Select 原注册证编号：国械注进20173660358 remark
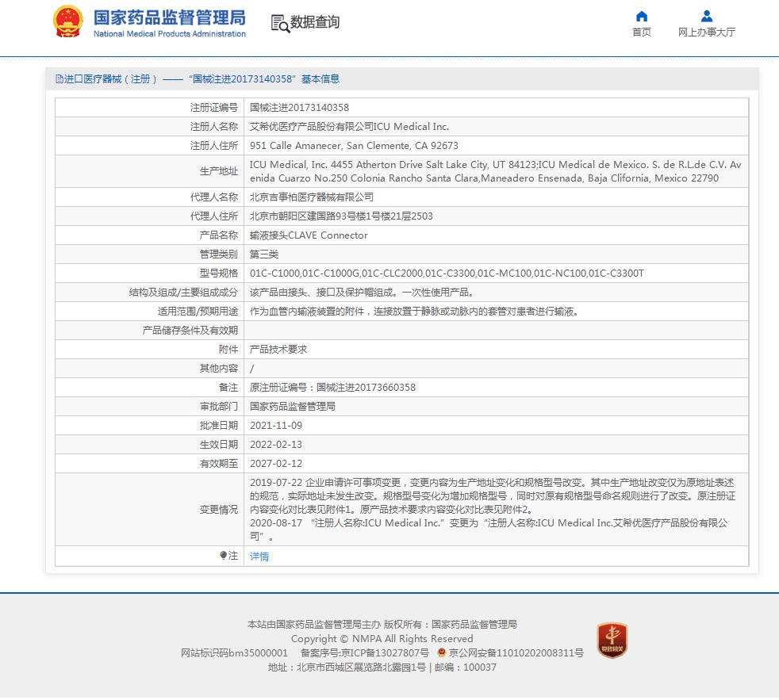Image resolution: width=779 pixels, height=700 pixels. [x=332, y=387]
